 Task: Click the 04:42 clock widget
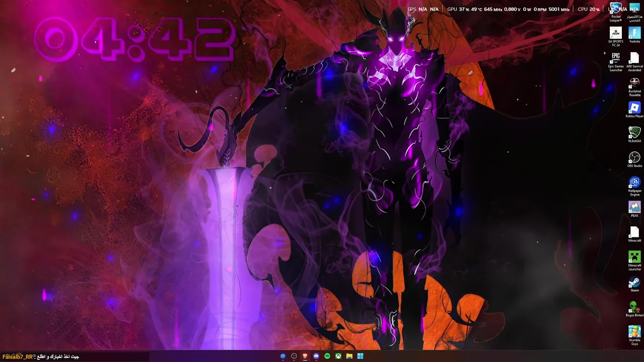click(135, 39)
